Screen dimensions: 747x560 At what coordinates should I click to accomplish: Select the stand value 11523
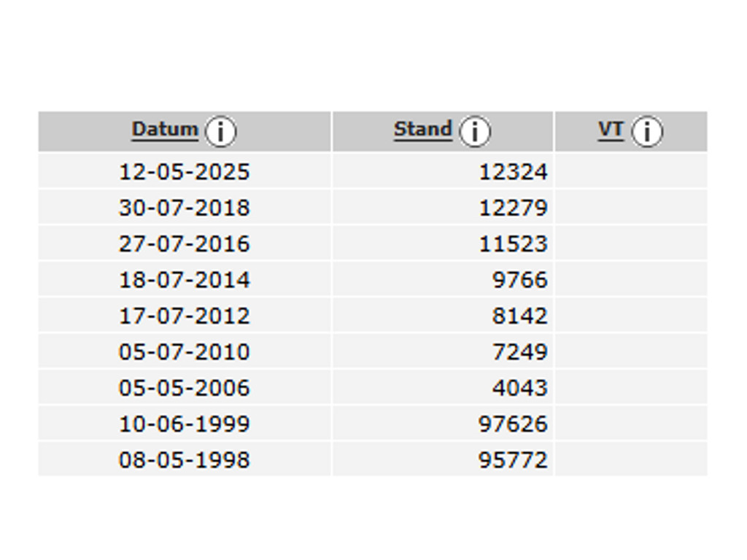point(513,244)
